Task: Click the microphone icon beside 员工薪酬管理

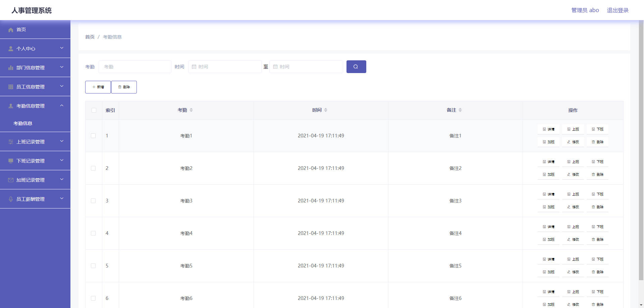Action: click(11, 199)
